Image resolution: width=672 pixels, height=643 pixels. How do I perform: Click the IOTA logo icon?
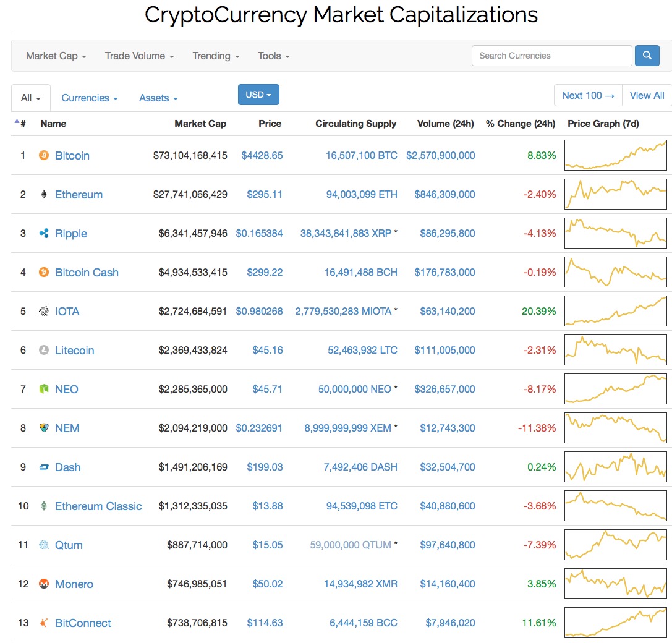44,311
